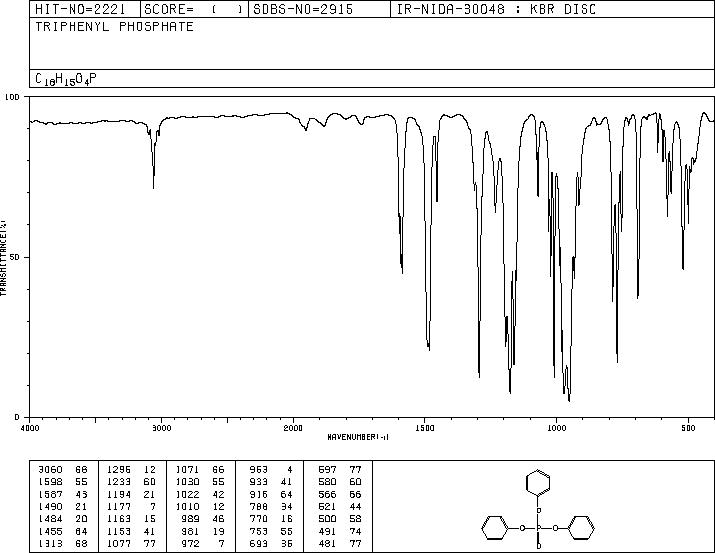Viewport: 715px width, 553px height.
Task: Select the 481 peak entry
Action: click(340, 543)
